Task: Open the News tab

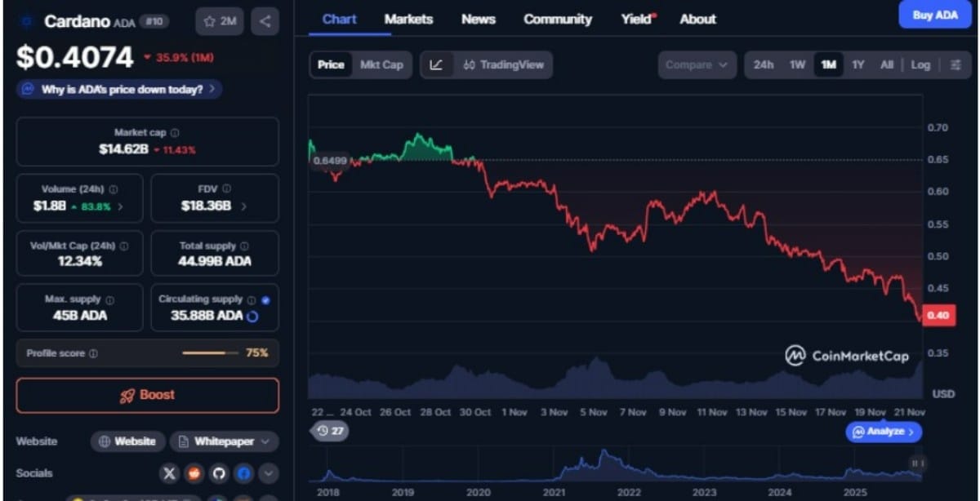Action: [x=479, y=19]
